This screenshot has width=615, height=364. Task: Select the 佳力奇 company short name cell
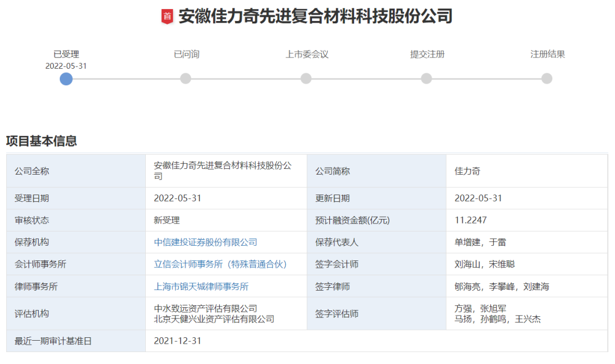click(467, 171)
